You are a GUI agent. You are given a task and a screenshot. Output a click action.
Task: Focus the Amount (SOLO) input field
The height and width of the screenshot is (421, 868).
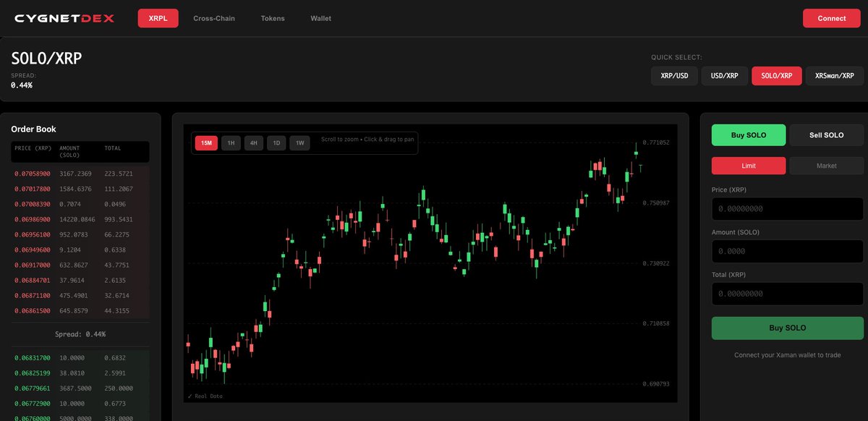pyautogui.click(x=788, y=251)
